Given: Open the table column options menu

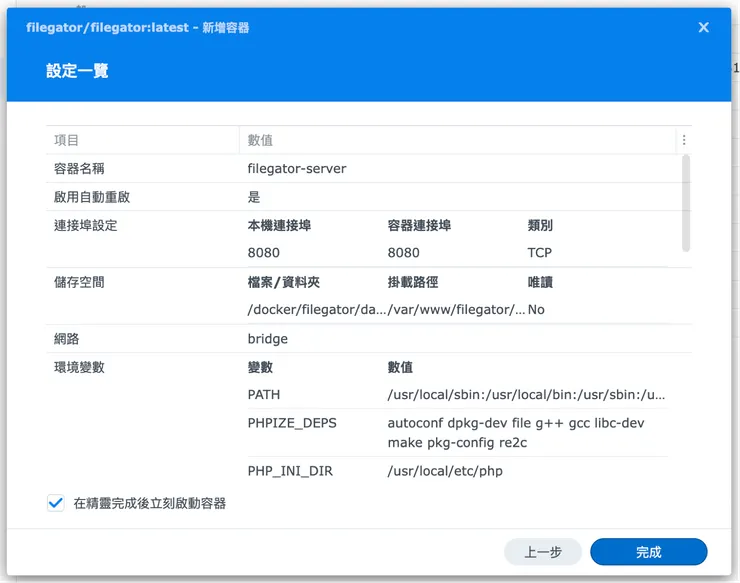Looking at the screenshot, I should tap(684, 140).
